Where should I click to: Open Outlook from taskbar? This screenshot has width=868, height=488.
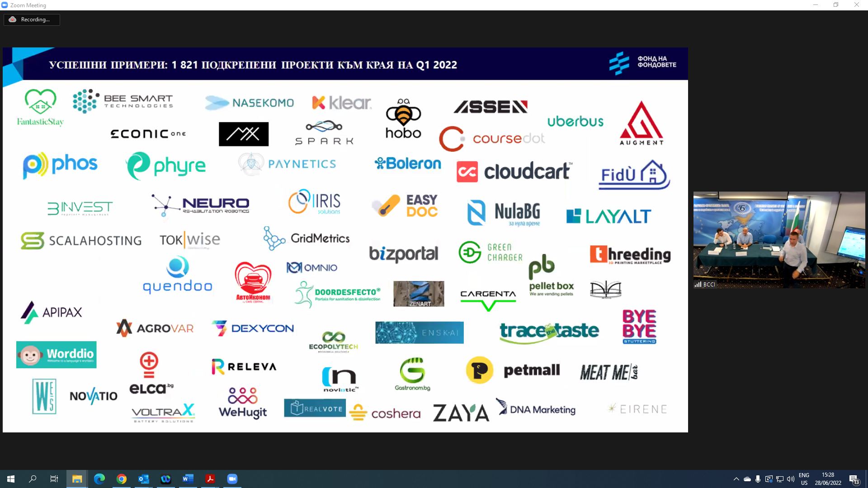click(x=143, y=479)
